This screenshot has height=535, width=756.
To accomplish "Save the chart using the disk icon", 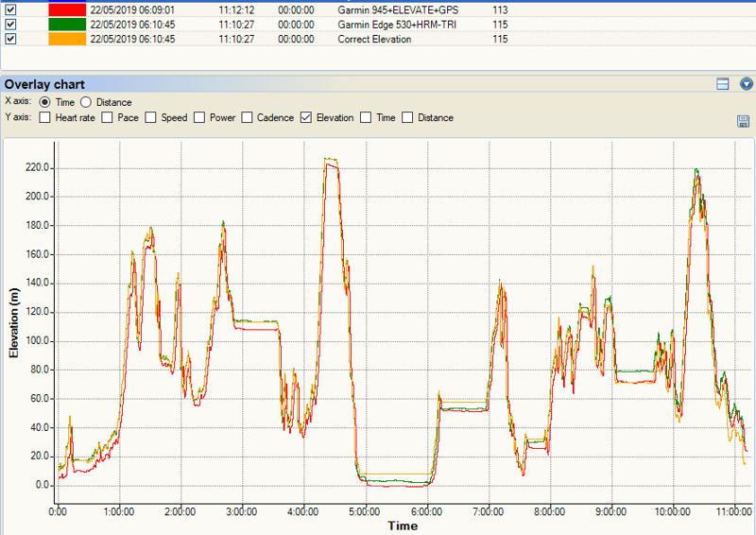I will click(744, 121).
